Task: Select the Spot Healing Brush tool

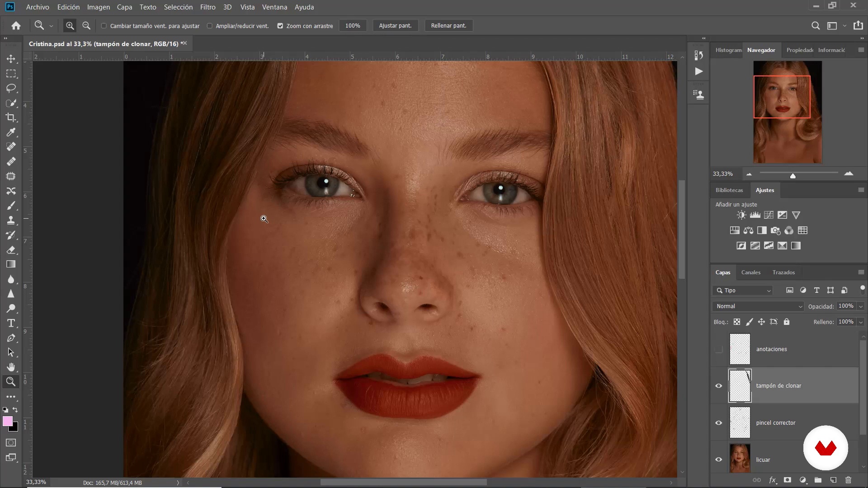Action: point(11,147)
